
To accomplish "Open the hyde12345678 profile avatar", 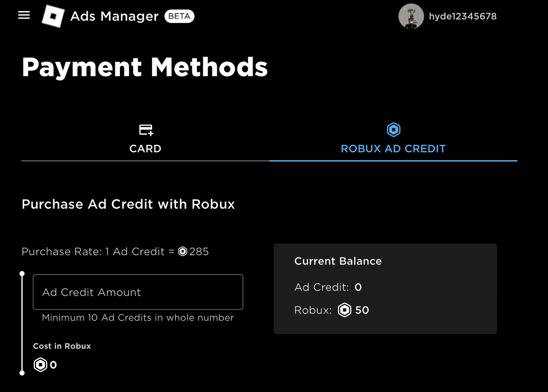I will [411, 16].
